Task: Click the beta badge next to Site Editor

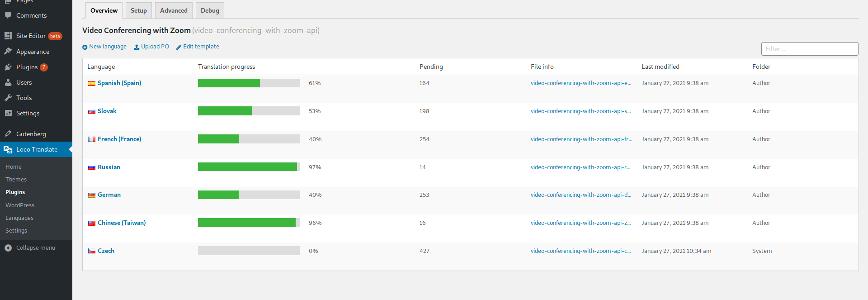Action: tap(55, 36)
